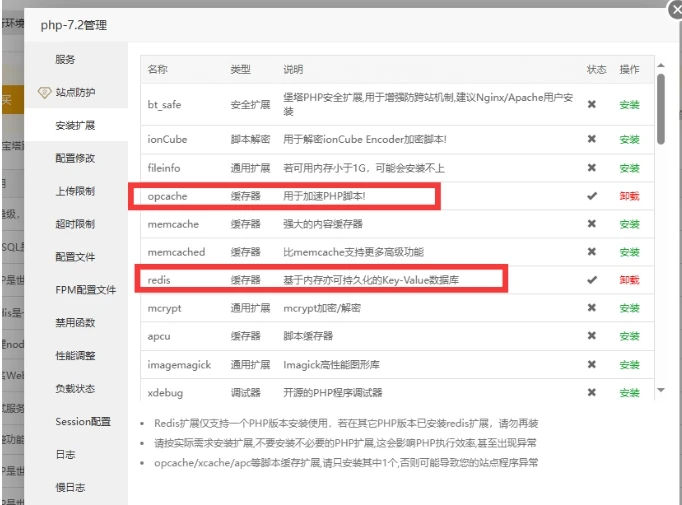Click the X status icon for memcached

(x=592, y=251)
